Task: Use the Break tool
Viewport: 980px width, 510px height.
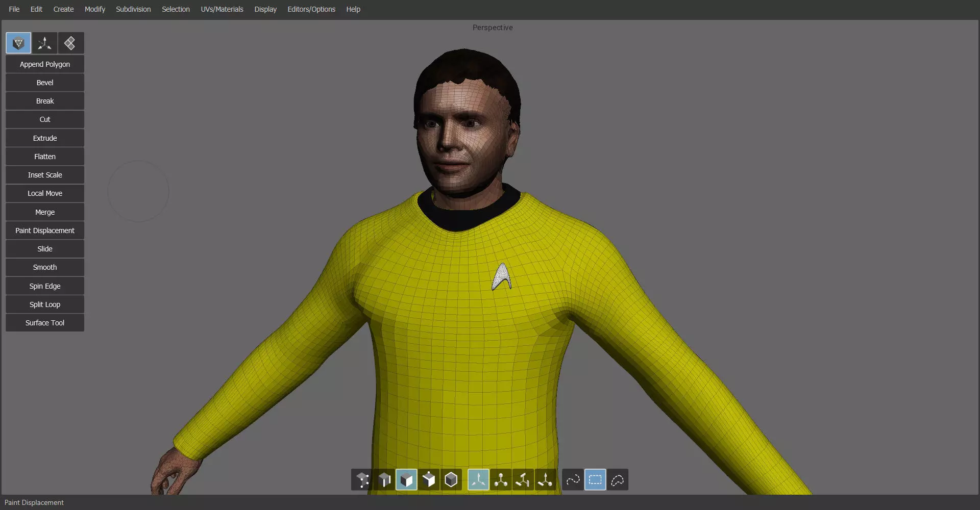Action: [x=45, y=101]
